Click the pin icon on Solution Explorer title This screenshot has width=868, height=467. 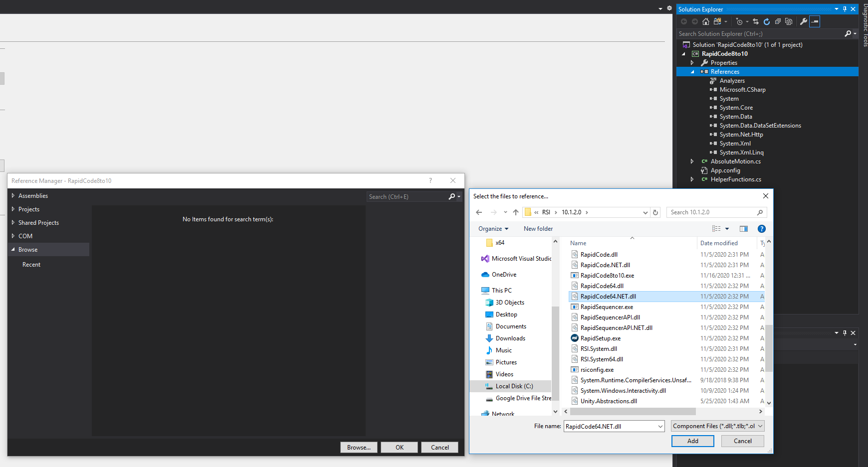[x=845, y=9]
